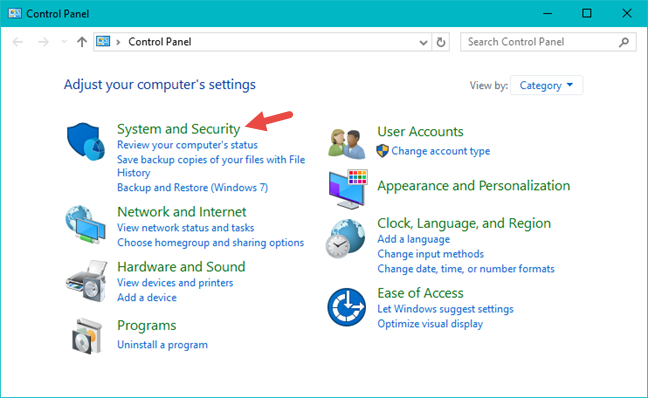This screenshot has width=648, height=398.
Task: Open Choose homegroup and sharing options
Action: pos(210,243)
